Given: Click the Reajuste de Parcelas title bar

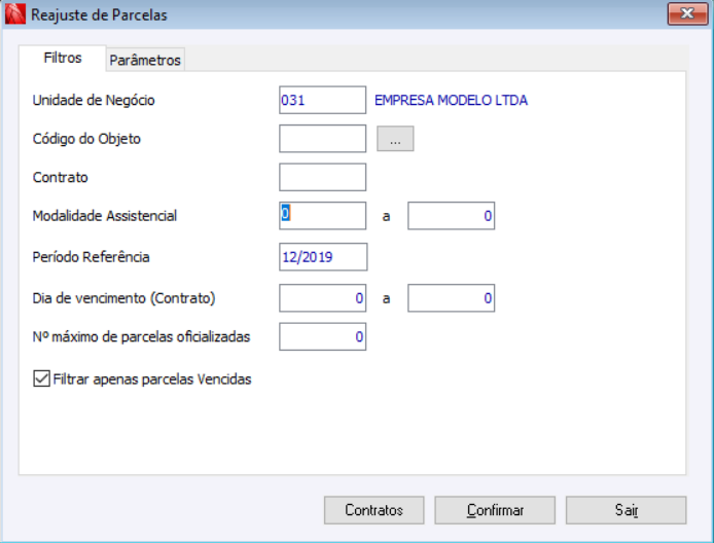Looking at the screenshot, I should [350, 15].
